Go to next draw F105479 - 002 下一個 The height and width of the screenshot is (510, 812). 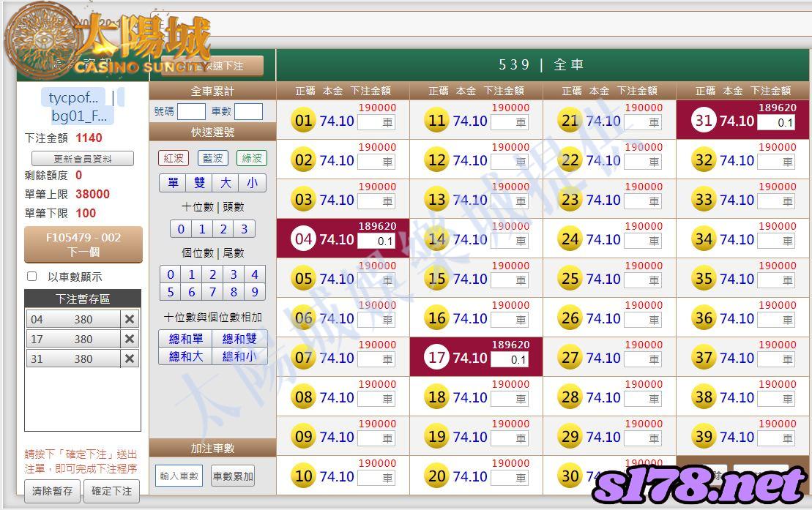click(x=83, y=244)
